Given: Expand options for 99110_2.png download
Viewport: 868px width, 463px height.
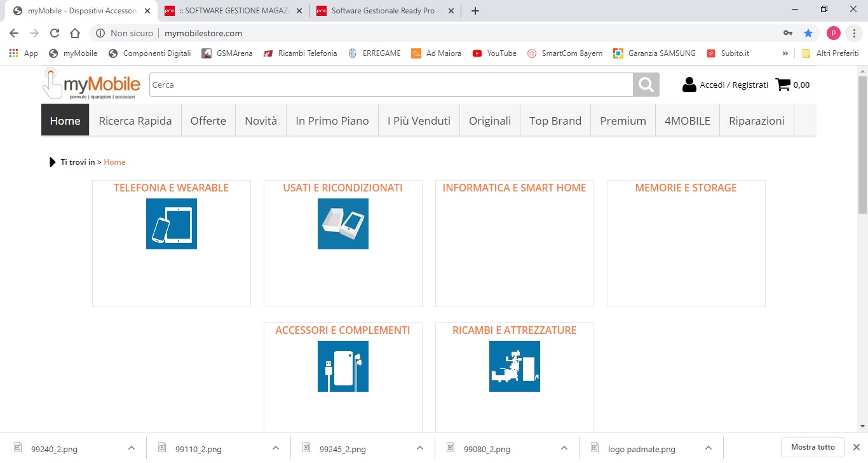Looking at the screenshot, I should [276, 448].
